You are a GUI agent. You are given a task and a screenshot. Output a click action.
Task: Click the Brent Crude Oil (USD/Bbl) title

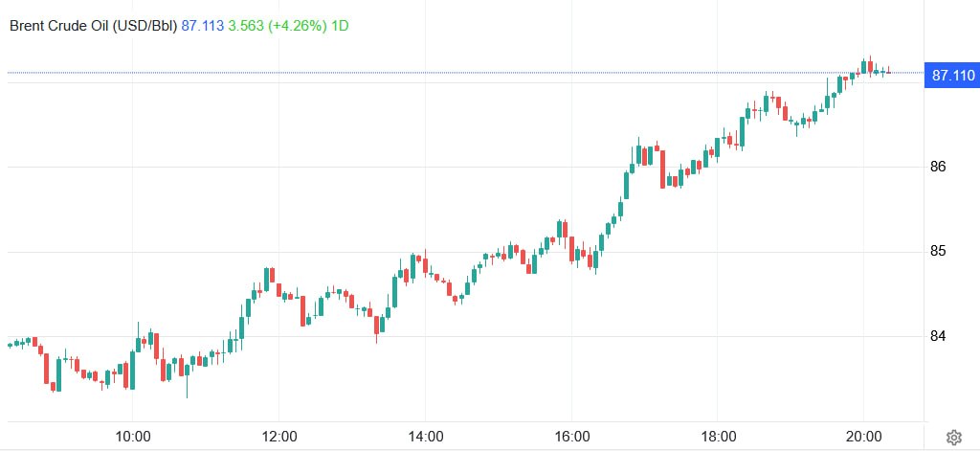[93, 26]
